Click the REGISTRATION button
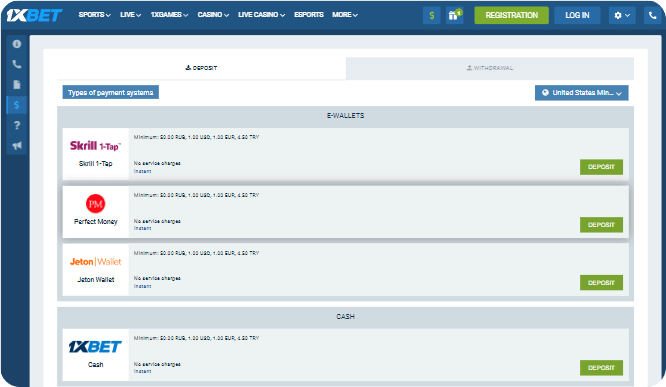The width and height of the screenshot is (666, 387). pyautogui.click(x=511, y=15)
